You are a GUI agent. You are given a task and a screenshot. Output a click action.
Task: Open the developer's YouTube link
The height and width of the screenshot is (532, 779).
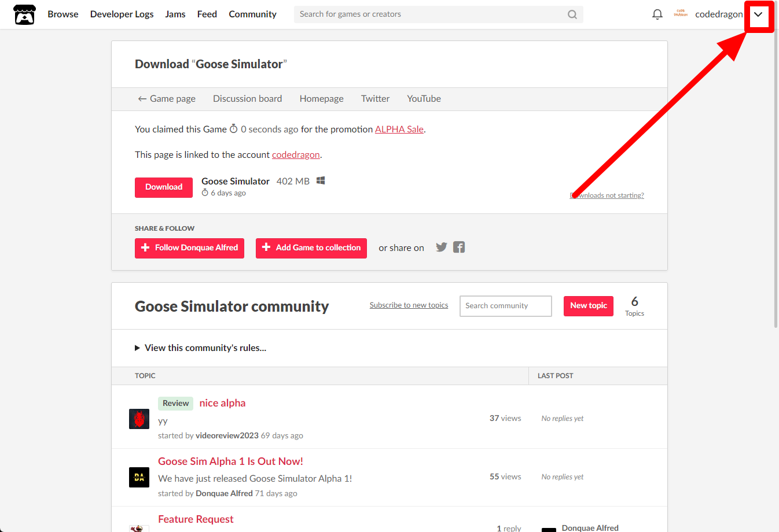coord(424,99)
